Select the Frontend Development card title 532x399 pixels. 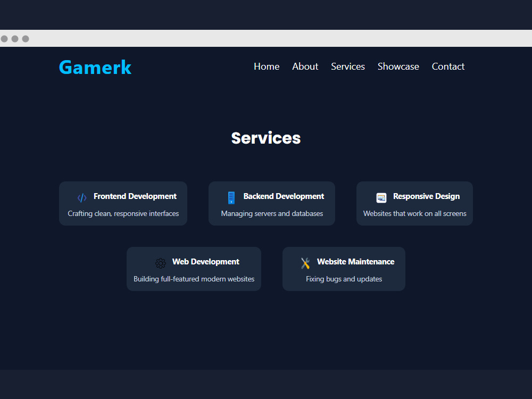tap(135, 196)
